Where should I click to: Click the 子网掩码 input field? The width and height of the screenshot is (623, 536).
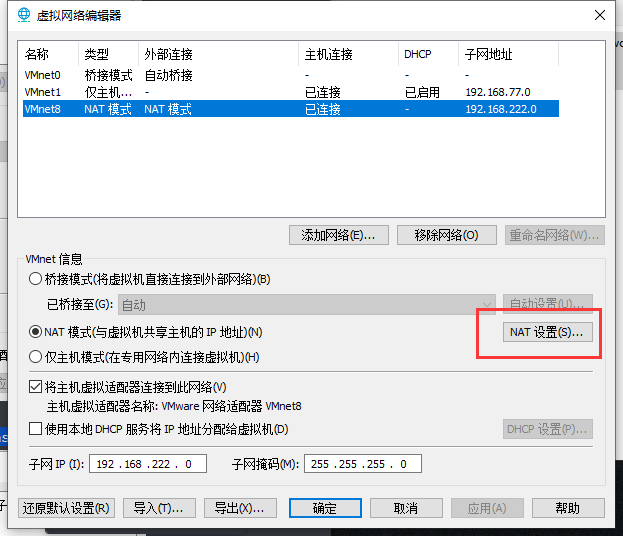[x=363, y=464]
